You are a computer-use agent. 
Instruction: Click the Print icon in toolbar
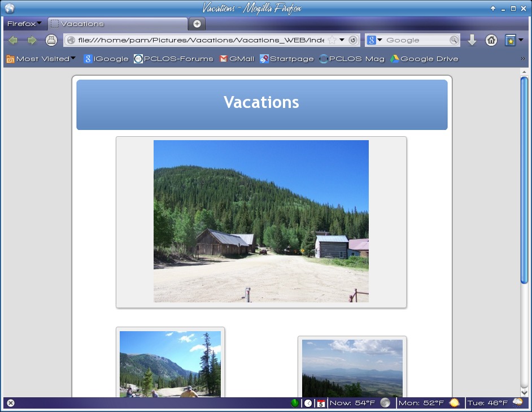pos(51,40)
